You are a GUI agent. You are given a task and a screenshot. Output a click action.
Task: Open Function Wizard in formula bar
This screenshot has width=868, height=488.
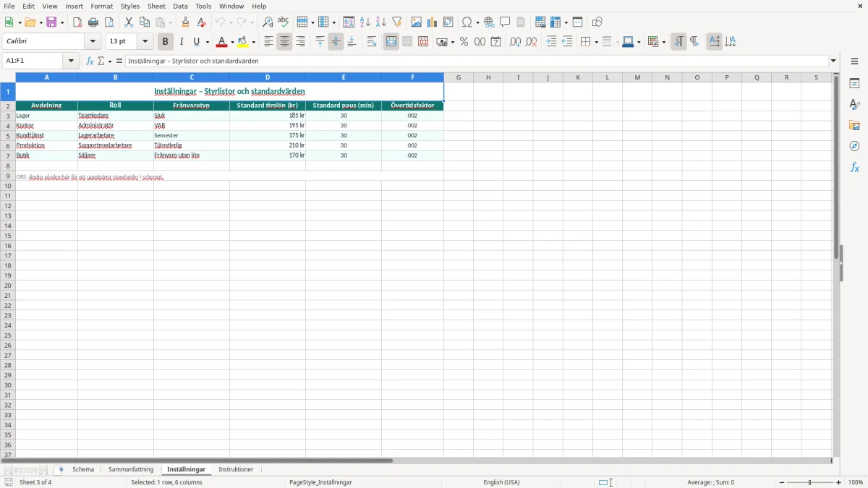(90, 61)
